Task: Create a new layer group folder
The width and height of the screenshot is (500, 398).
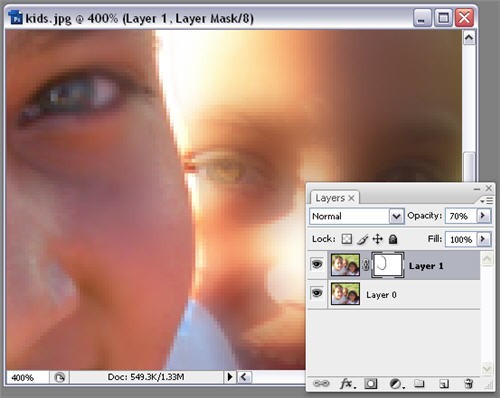Action: point(419,383)
